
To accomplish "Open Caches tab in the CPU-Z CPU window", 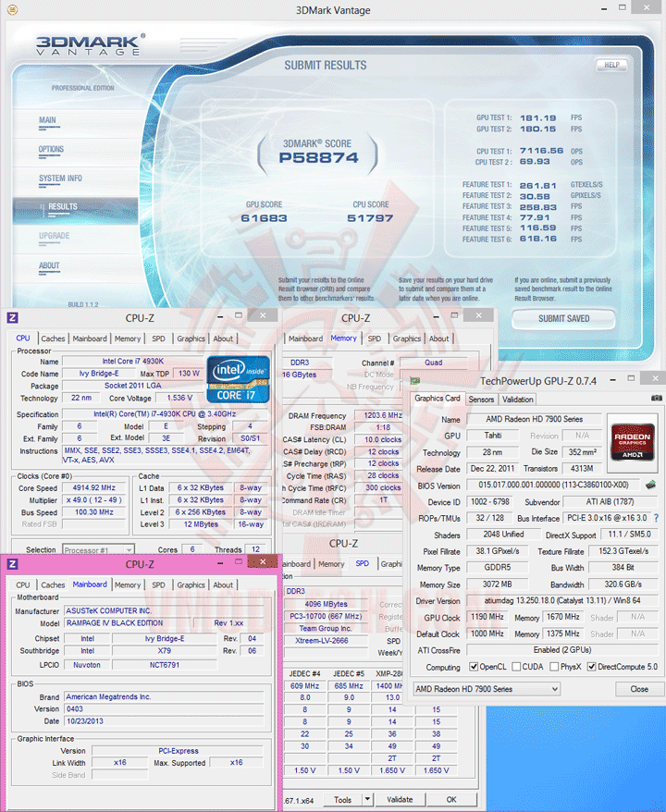I will [x=53, y=338].
